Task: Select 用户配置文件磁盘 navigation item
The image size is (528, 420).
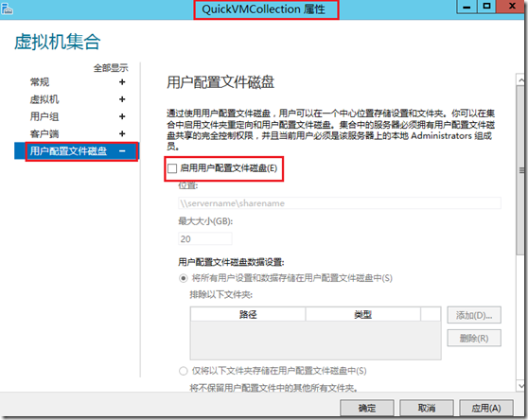Action: 77,151
